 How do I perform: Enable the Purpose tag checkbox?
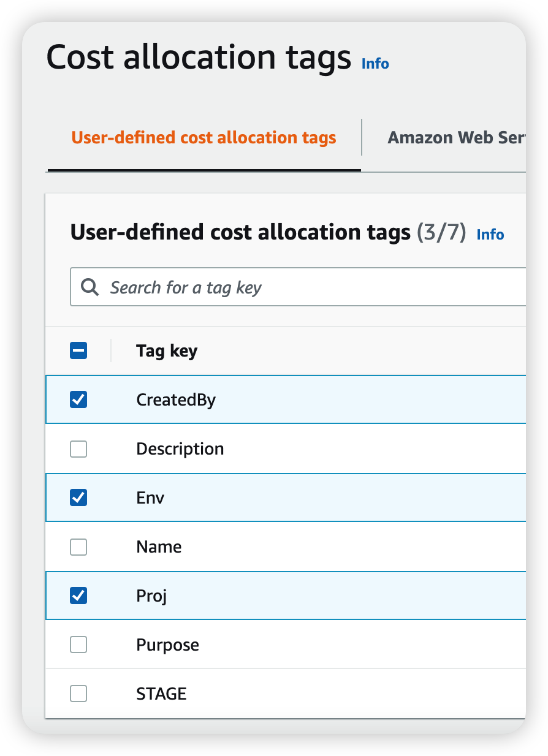click(78, 644)
